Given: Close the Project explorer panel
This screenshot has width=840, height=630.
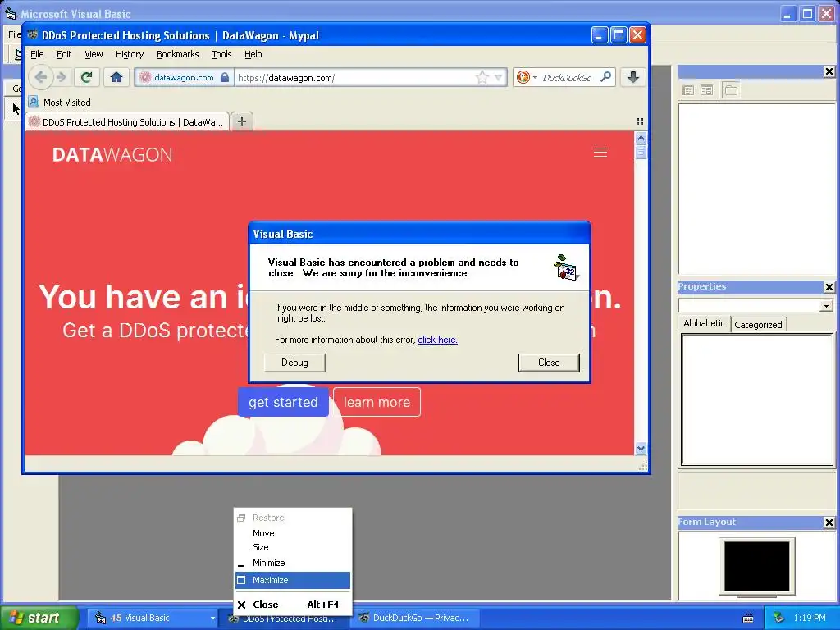Looking at the screenshot, I should click(829, 71).
